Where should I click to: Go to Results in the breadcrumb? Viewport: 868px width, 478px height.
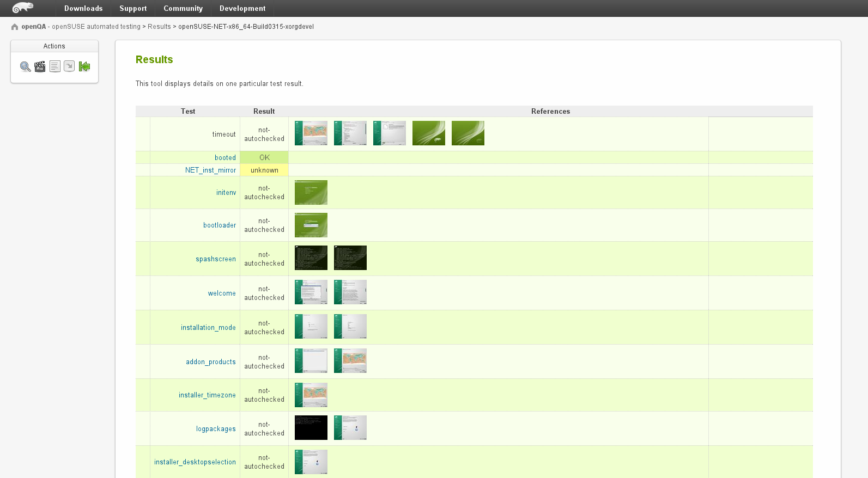point(159,27)
